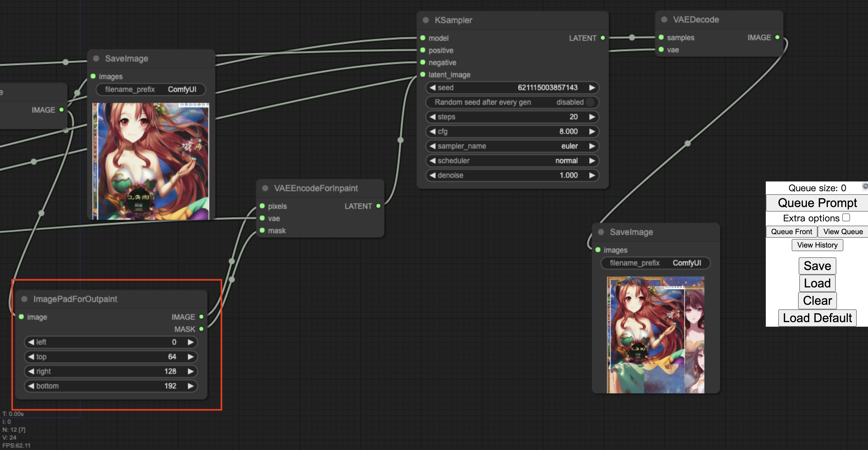Click the lower SaveImage output thumbnail

coord(655,335)
